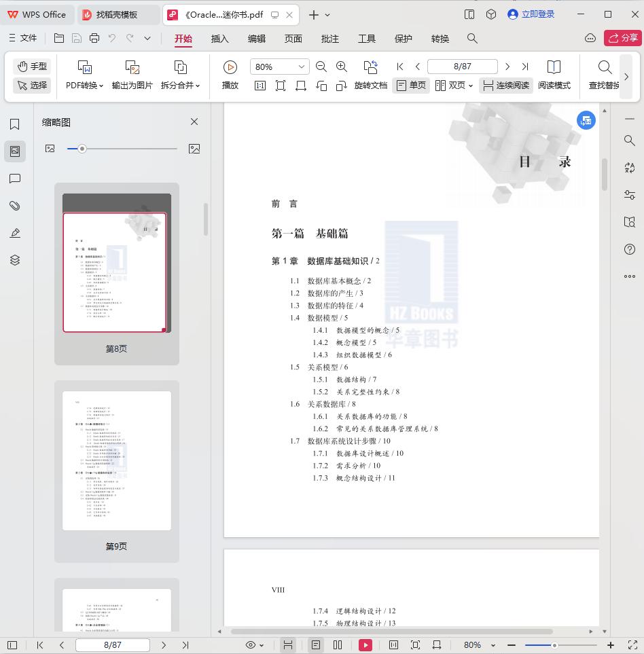Open the 文件 menu
The image size is (644, 654).
click(23, 38)
